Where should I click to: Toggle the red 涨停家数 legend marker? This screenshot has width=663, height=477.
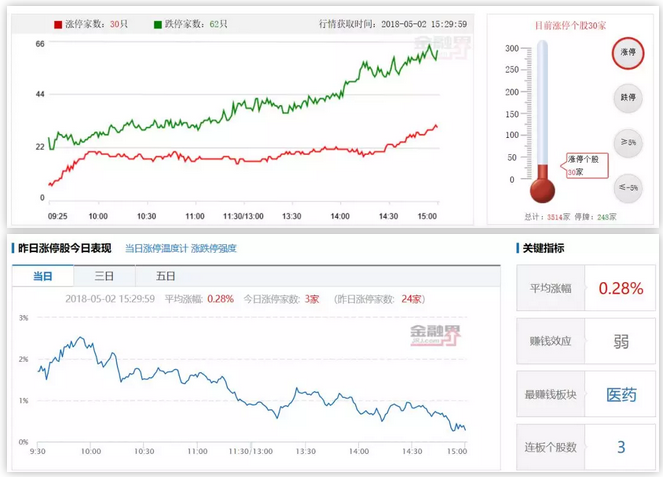[58, 23]
